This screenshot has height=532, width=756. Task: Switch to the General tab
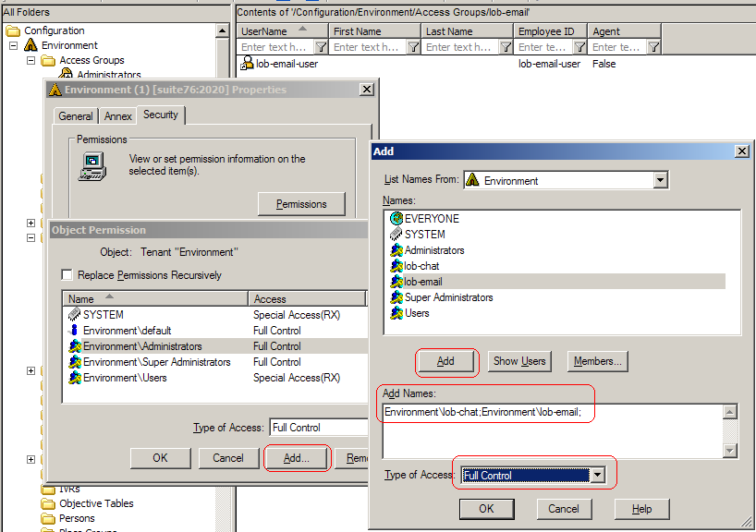click(75, 115)
